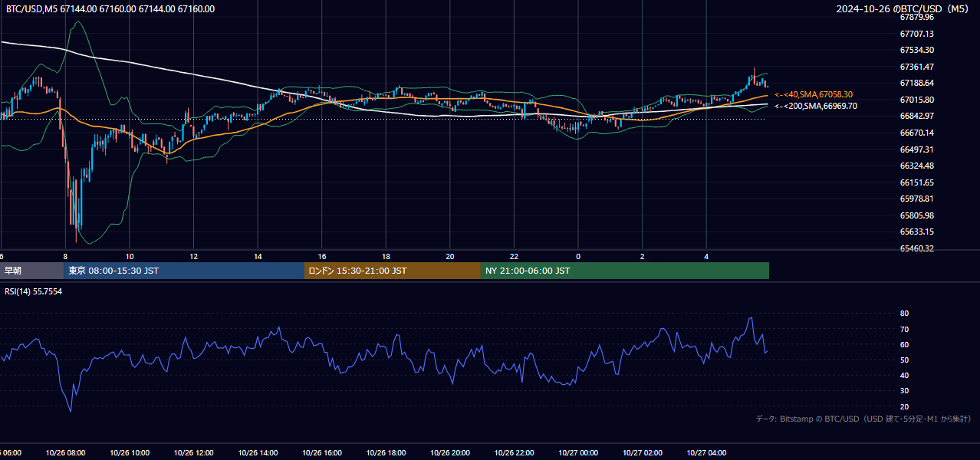The width and height of the screenshot is (980, 460).
Task: Click hour tick 18 under the price chart
Action: pyautogui.click(x=386, y=256)
